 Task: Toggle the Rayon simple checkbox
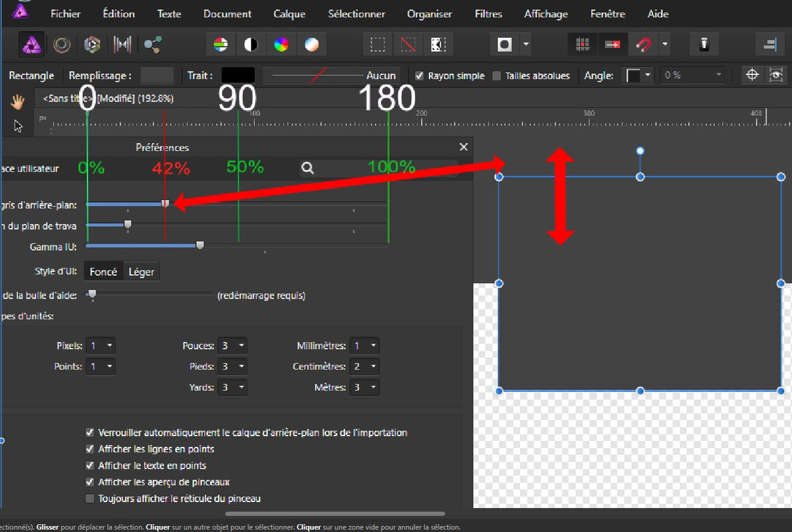point(419,76)
